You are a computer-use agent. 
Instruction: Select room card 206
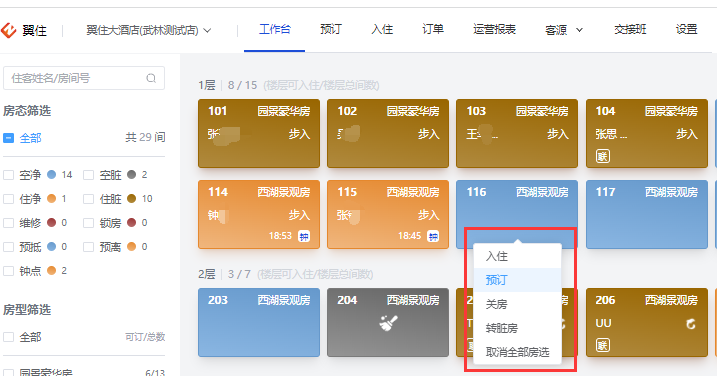point(647,322)
